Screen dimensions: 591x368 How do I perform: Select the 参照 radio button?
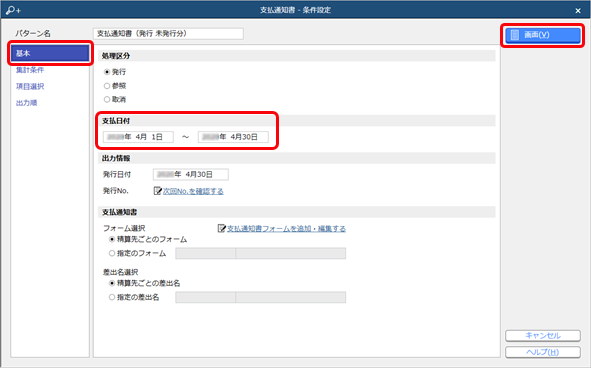click(x=107, y=86)
